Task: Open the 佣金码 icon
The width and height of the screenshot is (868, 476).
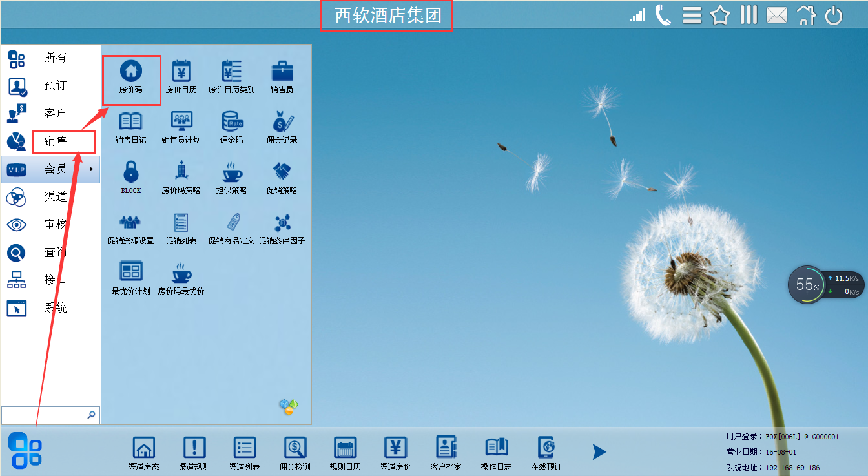Action: point(232,127)
